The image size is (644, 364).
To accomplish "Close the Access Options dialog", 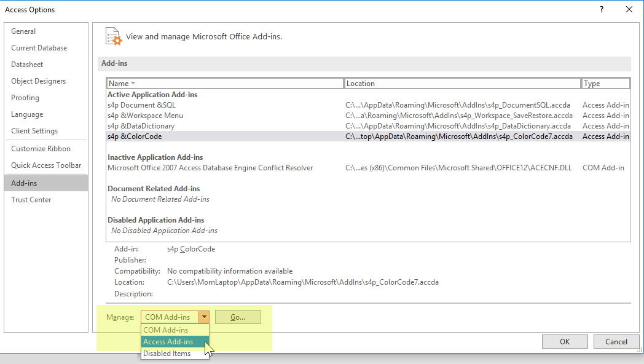I will 629,9.
